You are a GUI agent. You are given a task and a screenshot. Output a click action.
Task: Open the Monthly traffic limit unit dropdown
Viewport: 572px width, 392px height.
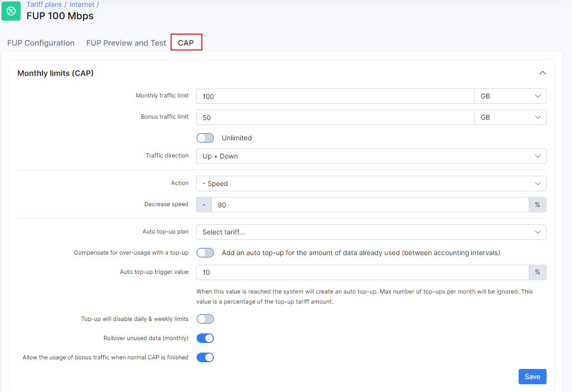(510, 96)
